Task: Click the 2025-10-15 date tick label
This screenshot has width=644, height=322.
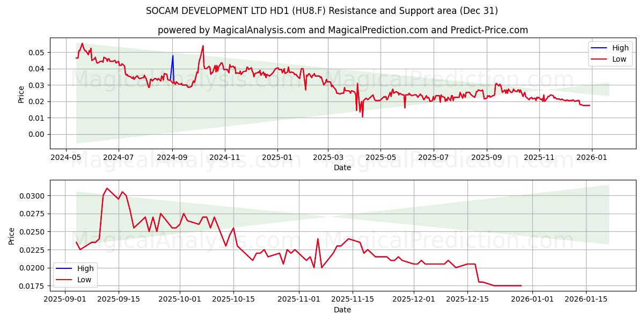Action: [233, 300]
